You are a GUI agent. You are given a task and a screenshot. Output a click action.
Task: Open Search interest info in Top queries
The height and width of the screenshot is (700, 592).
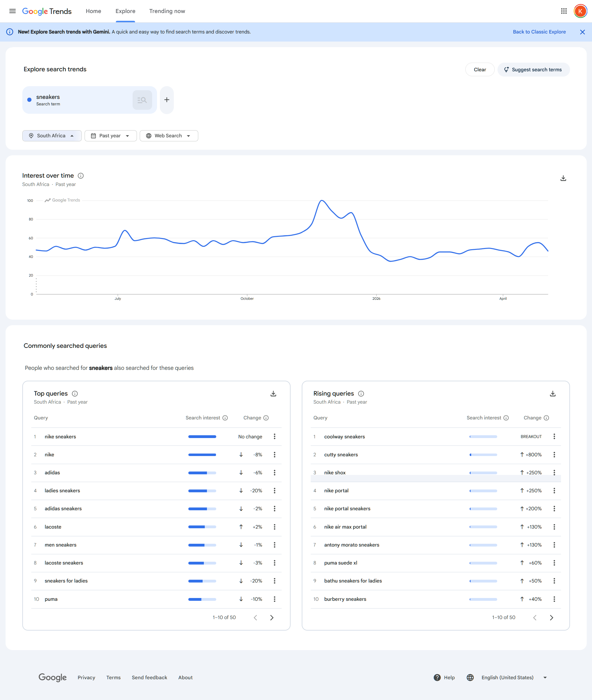[225, 418]
